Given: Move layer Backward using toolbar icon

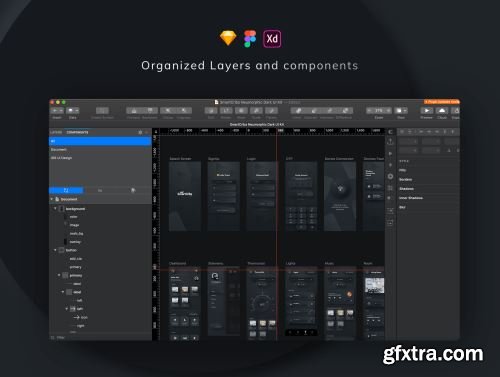Looking at the screenshot, I should coord(150,110).
